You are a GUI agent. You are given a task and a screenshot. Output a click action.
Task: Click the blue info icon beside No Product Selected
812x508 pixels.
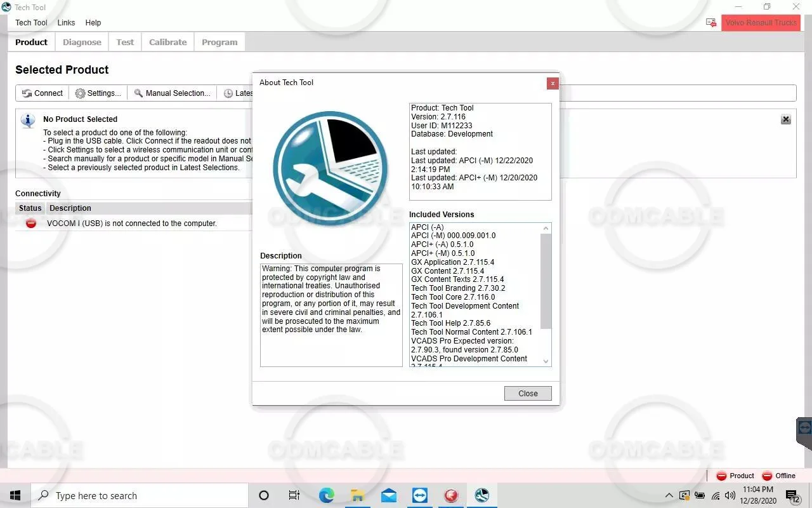tap(28, 120)
